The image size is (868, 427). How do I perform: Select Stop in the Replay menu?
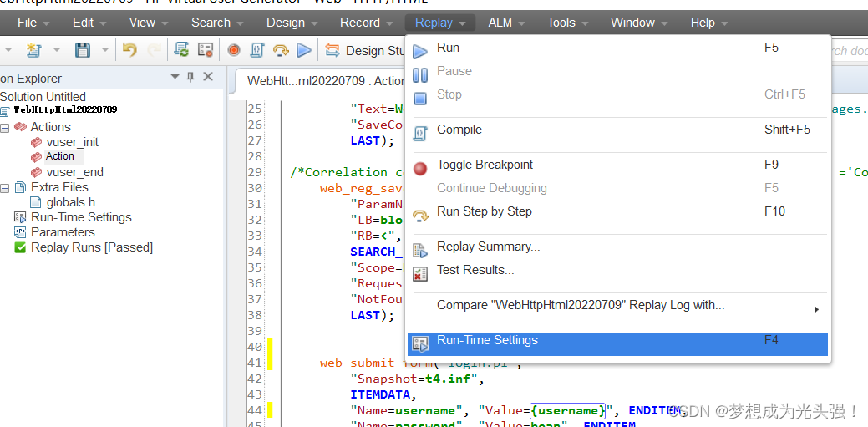pos(617,94)
